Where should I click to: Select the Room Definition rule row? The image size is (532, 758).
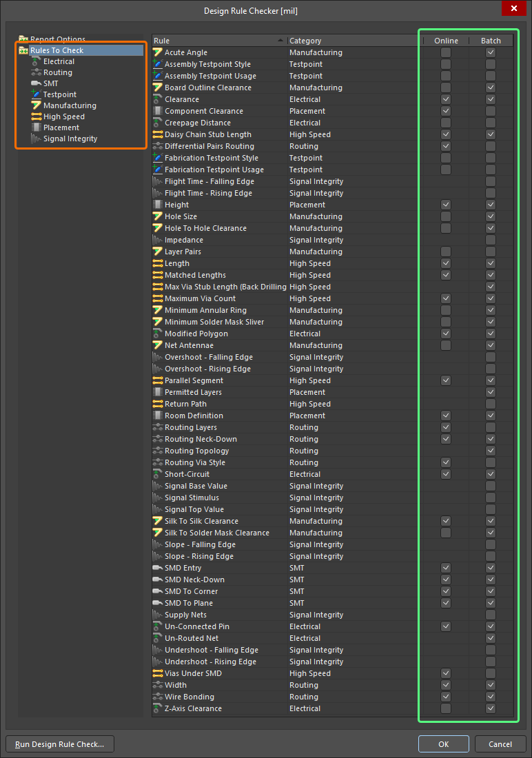(333, 416)
